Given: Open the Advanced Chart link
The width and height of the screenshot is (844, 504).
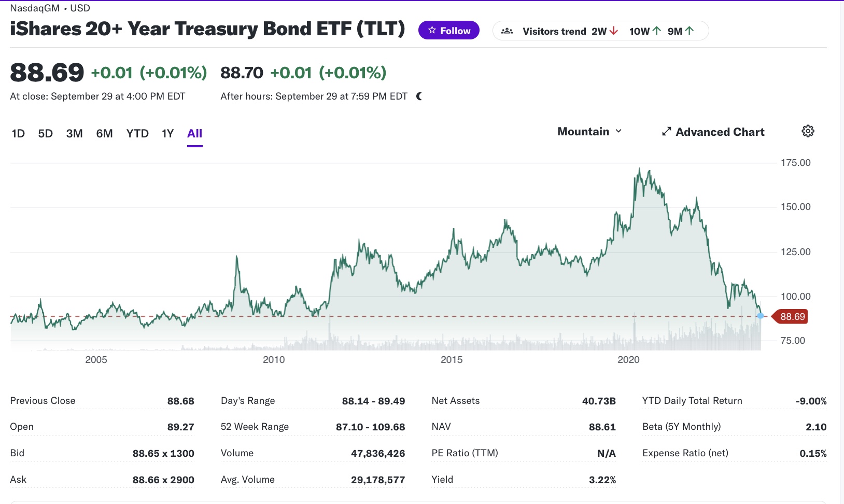Looking at the screenshot, I should pos(720,132).
